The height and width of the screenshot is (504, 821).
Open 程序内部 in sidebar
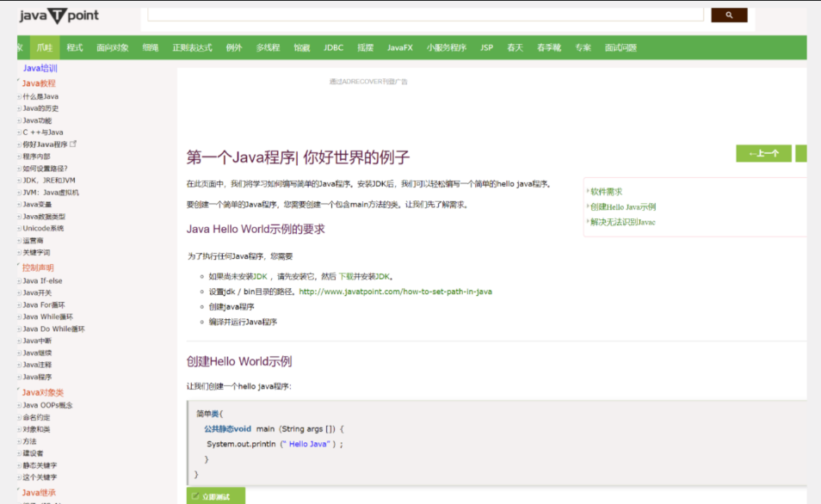[x=36, y=157]
